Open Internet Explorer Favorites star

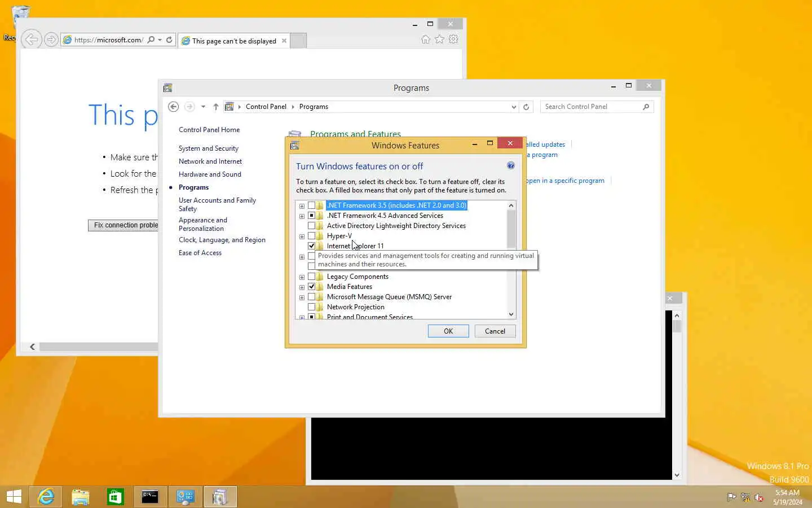439,40
